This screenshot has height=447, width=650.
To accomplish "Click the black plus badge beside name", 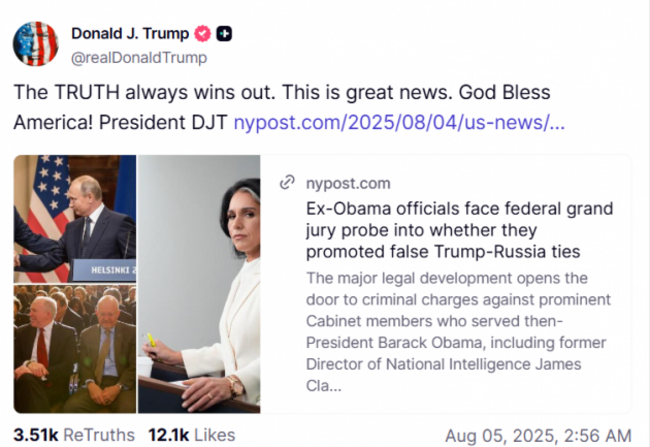I will [x=225, y=33].
